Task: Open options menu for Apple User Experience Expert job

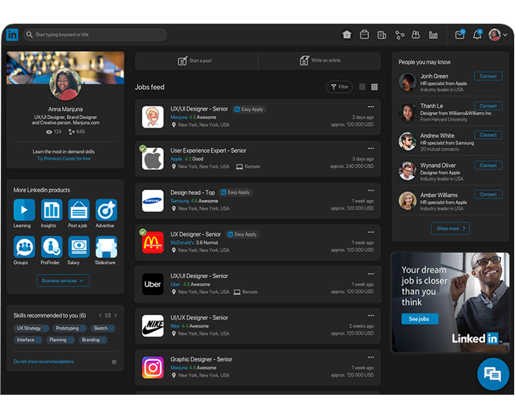Action: click(x=371, y=148)
